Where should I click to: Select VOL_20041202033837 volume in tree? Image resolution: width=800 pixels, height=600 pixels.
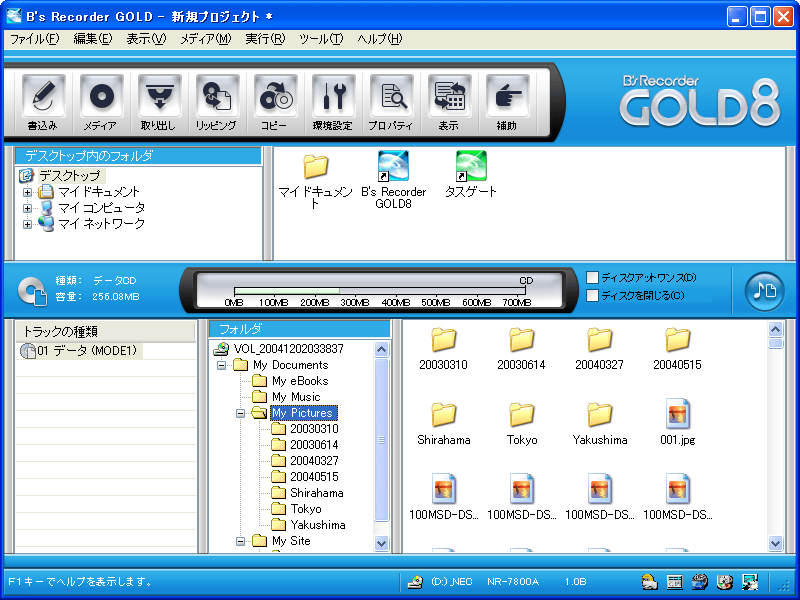coord(288,349)
